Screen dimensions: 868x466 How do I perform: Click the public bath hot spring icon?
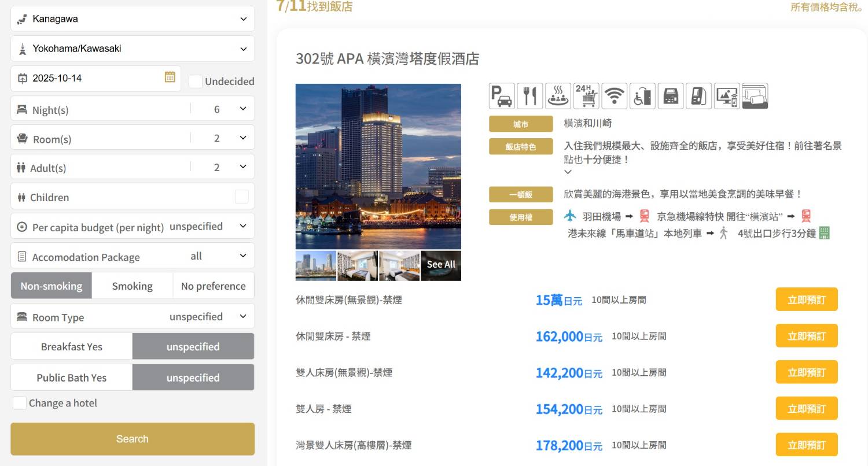[x=558, y=96]
